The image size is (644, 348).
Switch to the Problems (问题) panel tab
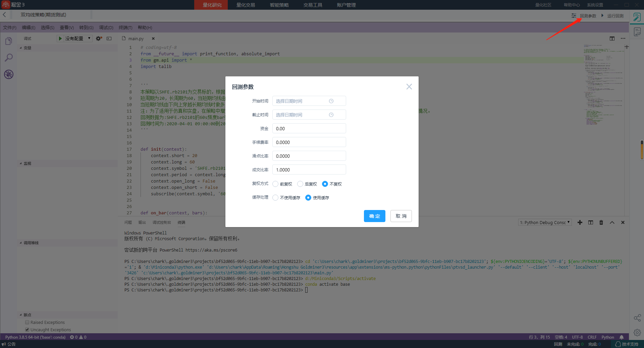pos(128,222)
